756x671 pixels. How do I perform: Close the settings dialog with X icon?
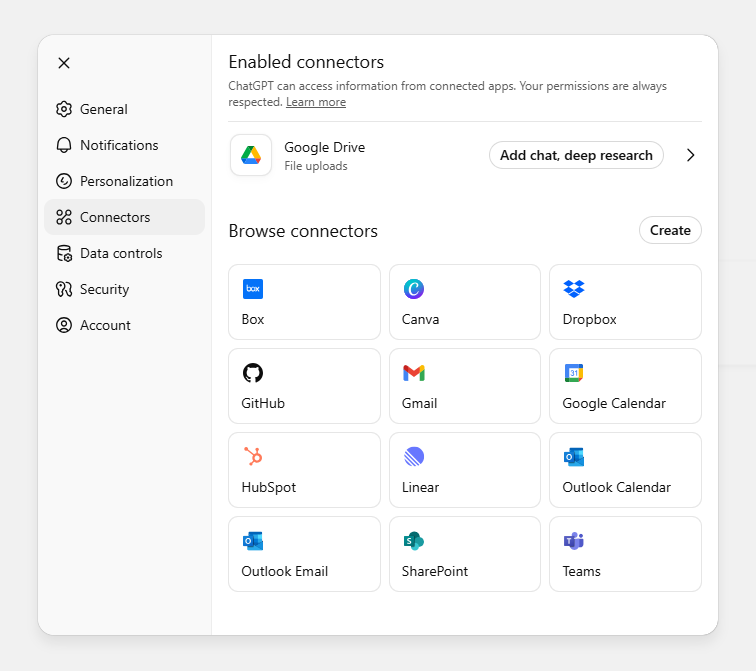[x=64, y=63]
